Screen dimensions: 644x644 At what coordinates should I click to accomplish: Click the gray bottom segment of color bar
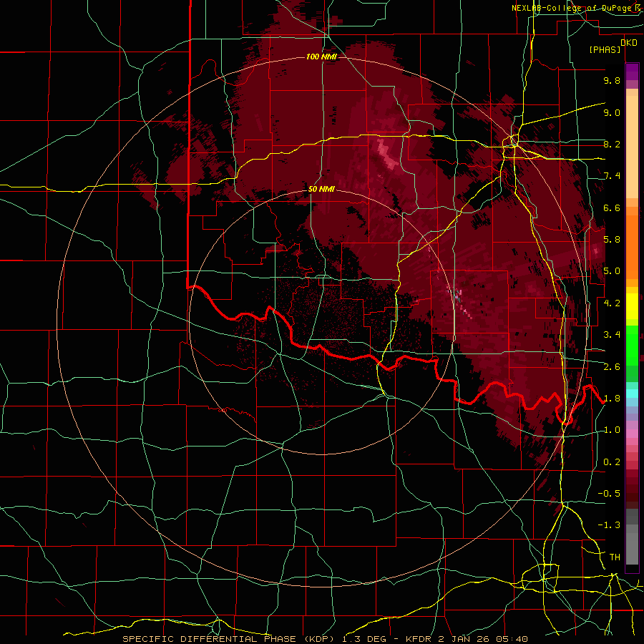[632, 537]
